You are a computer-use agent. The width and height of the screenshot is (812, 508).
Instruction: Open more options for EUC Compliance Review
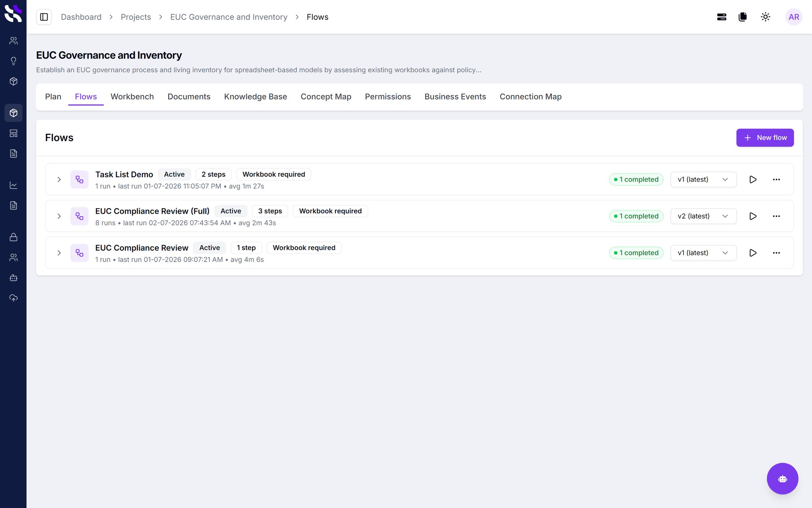776,253
